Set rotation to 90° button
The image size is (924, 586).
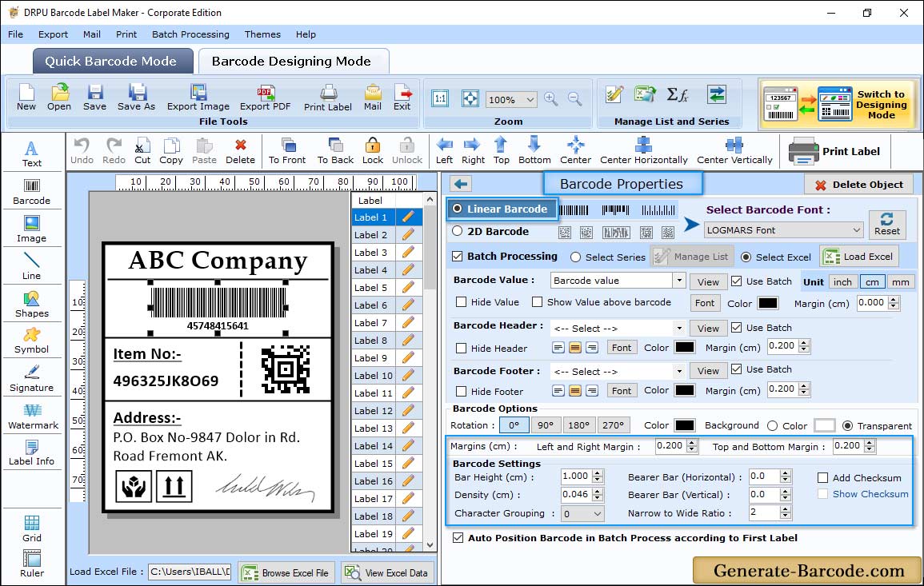(x=545, y=425)
